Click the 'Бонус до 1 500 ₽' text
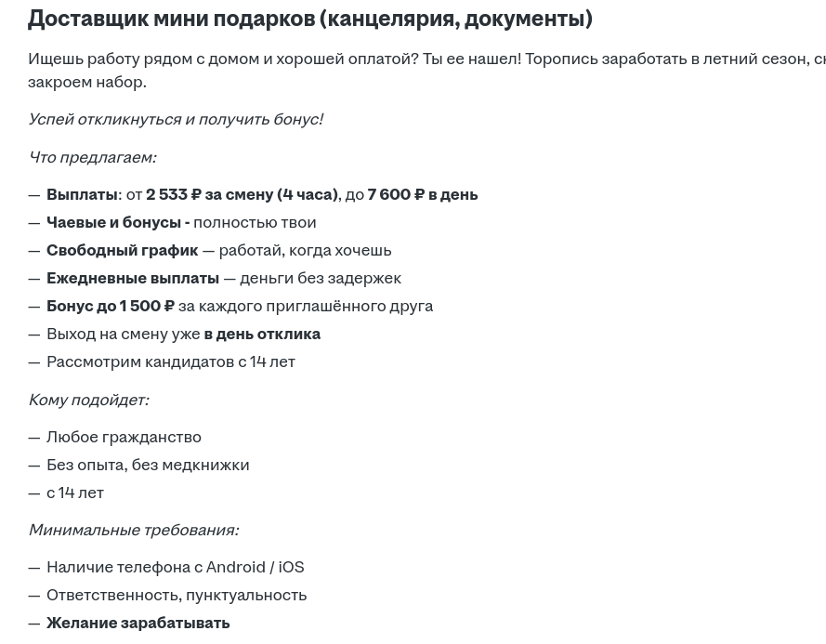 coord(110,306)
